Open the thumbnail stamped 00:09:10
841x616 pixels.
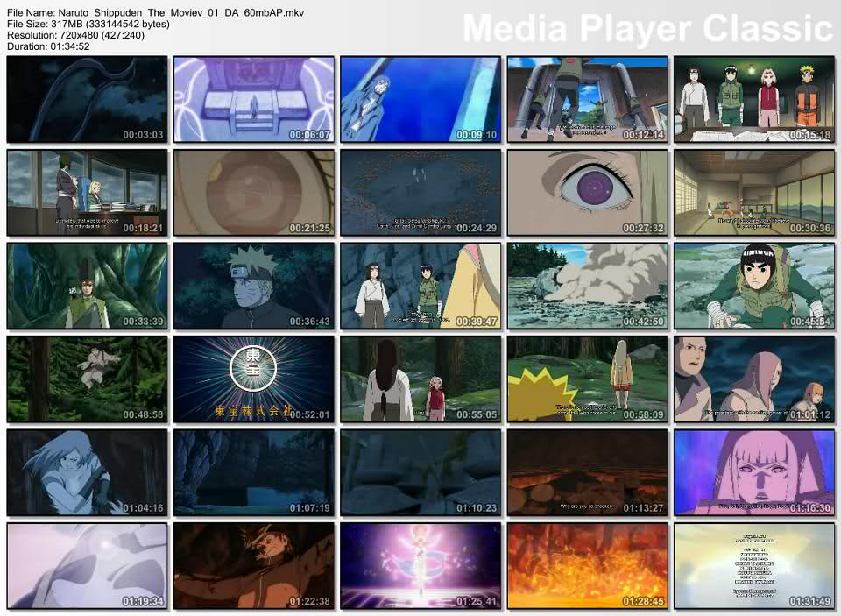coord(420,99)
